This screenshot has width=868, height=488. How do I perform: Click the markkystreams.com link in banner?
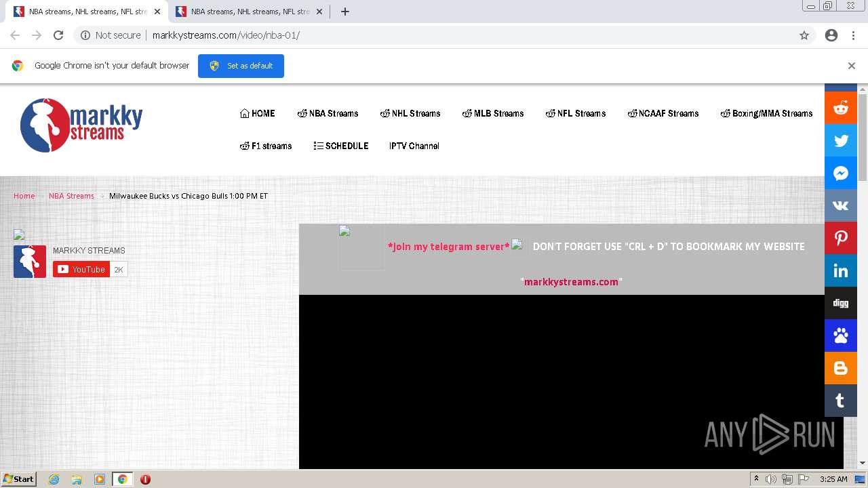click(571, 282)
